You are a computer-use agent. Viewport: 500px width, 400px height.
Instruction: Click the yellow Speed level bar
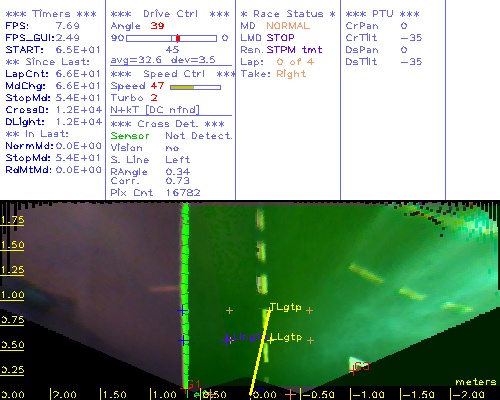coord(182,87)
